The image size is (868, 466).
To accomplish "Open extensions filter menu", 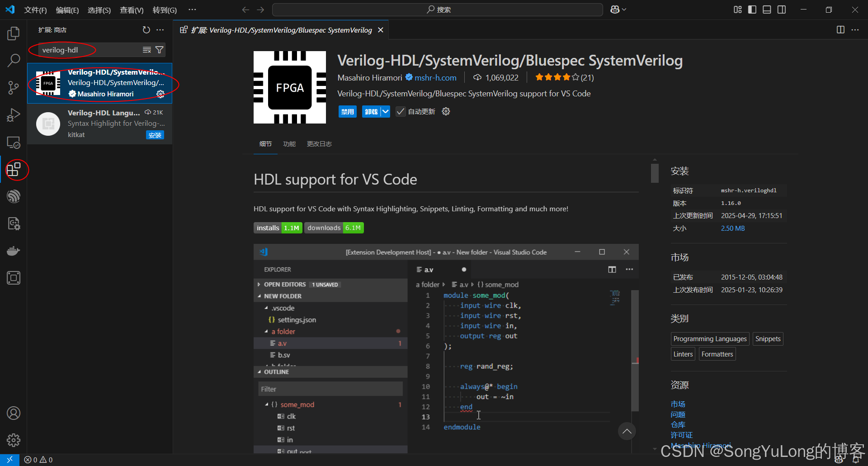I will click(x=159, y=50).
